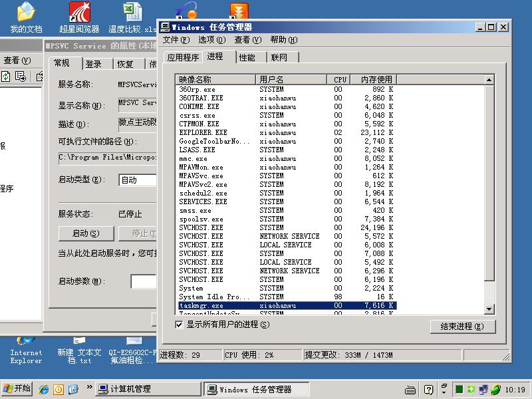Click the process list scroll down arrow
The image size is (532, 399).
[x=489, y=309]
